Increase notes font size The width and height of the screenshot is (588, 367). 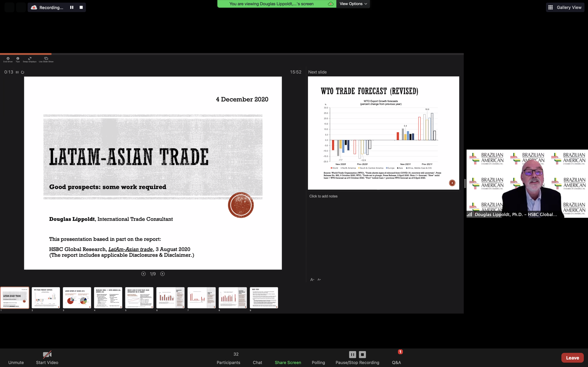pos(312,280)
